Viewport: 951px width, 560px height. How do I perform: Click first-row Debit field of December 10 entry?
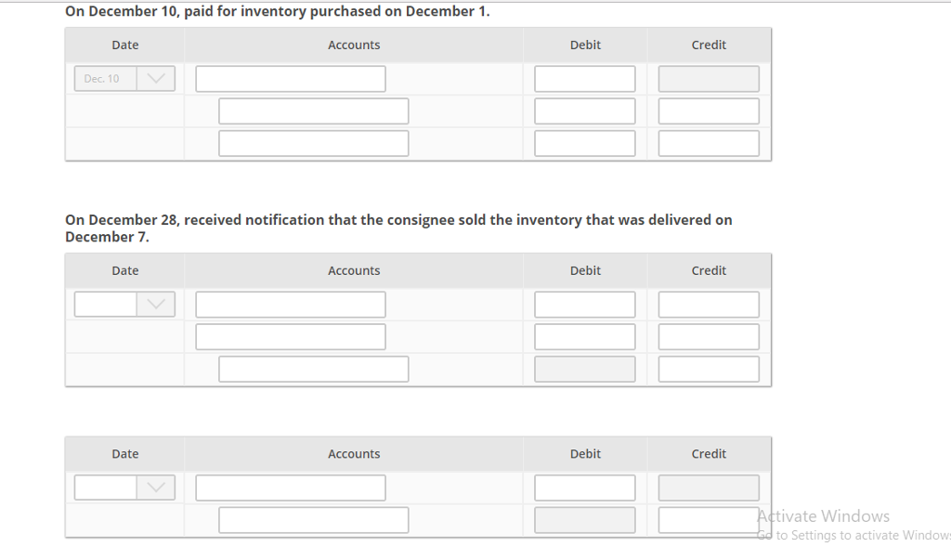[x=585, y=79]
